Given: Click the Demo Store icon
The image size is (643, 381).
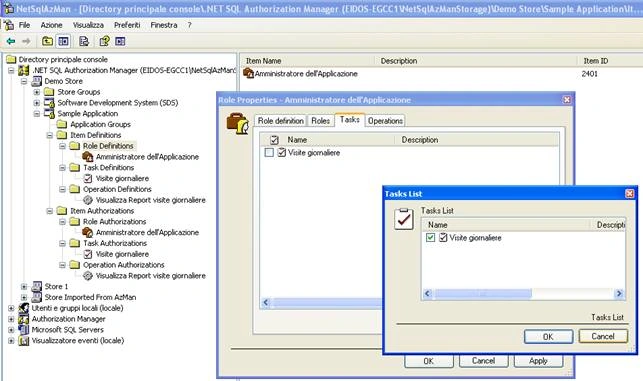Looking at the screenshot, I should (x=36, y=81).
